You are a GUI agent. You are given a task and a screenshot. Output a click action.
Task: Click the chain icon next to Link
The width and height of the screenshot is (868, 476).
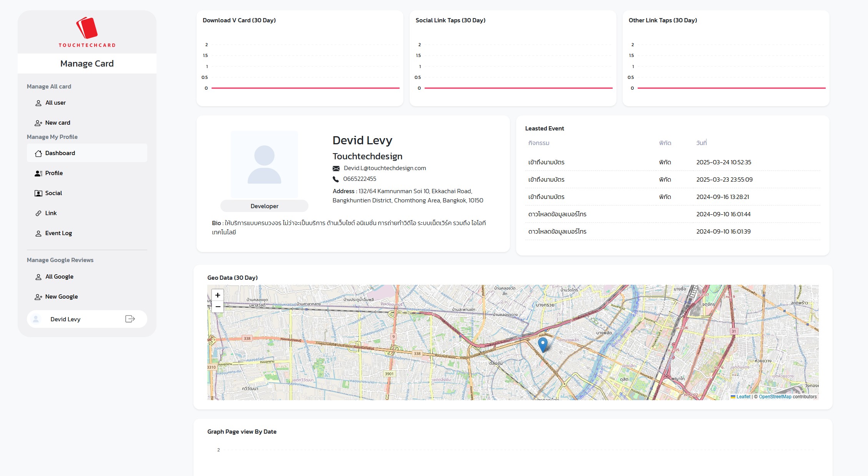click(38, 214)
